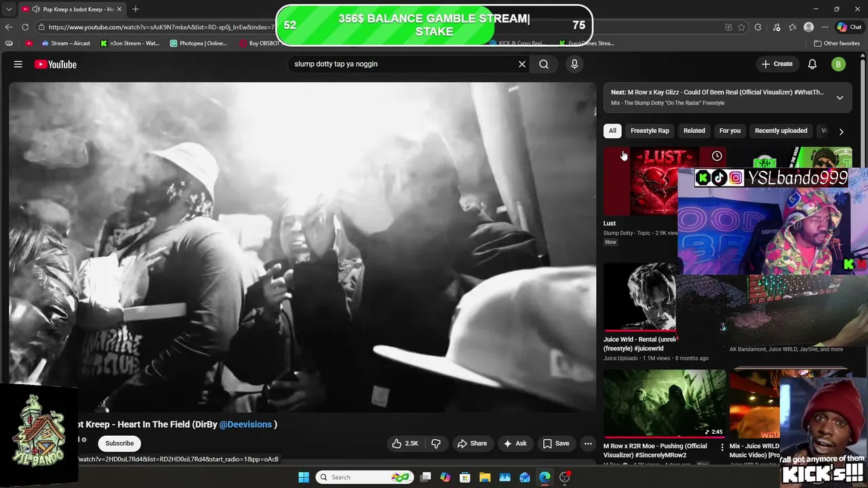868x488 pixels.
Task: Select the All filter chip
Action: pyautogui.click(x=612, y=131)
